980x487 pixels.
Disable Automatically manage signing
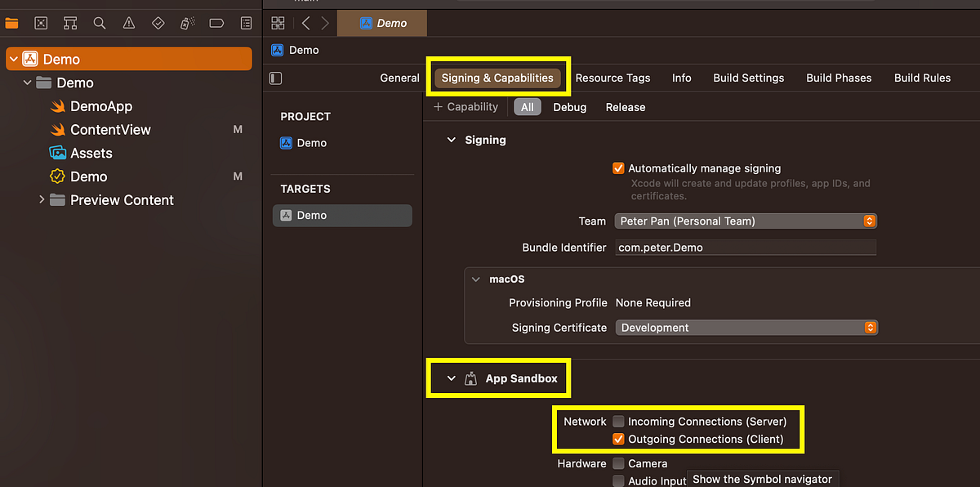[618, 168]
